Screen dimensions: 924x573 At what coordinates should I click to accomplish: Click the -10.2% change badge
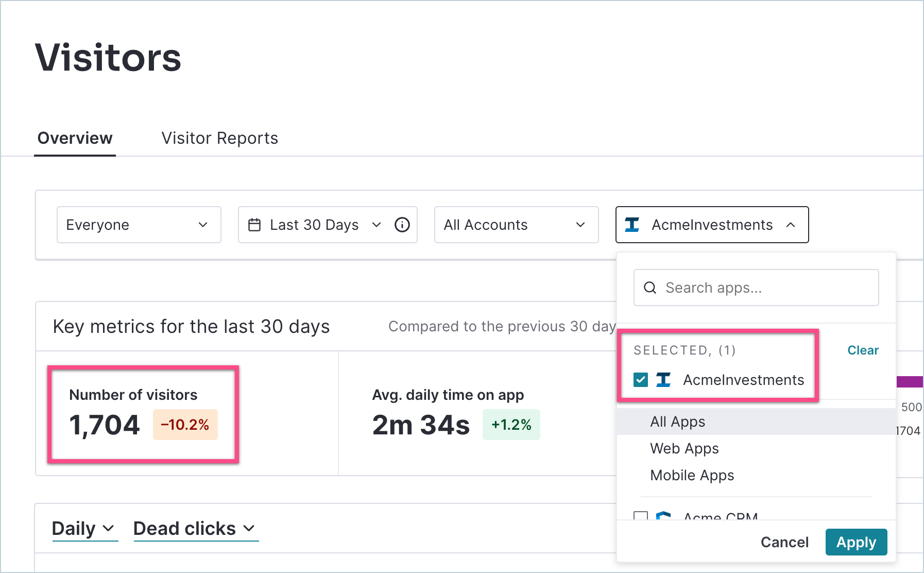[x=185, y=425]
